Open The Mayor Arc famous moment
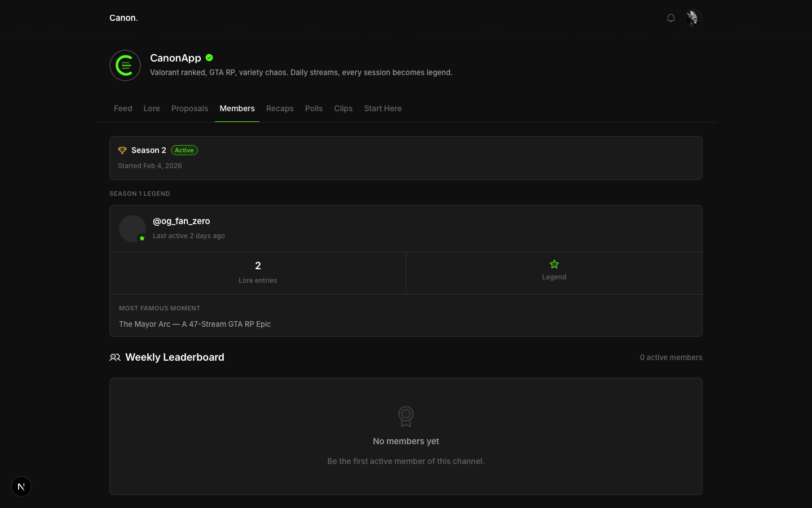 pos(195,324)
